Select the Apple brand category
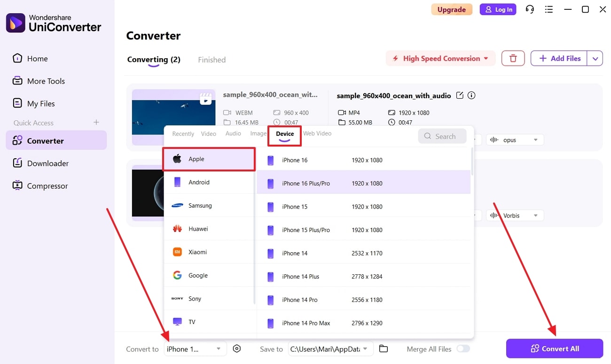 click(209, 159)
